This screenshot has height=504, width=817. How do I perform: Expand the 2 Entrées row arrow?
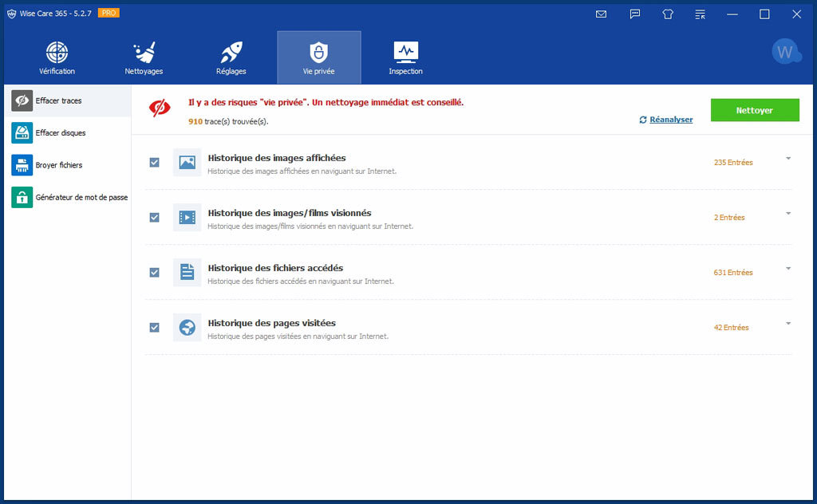[788, 214]
